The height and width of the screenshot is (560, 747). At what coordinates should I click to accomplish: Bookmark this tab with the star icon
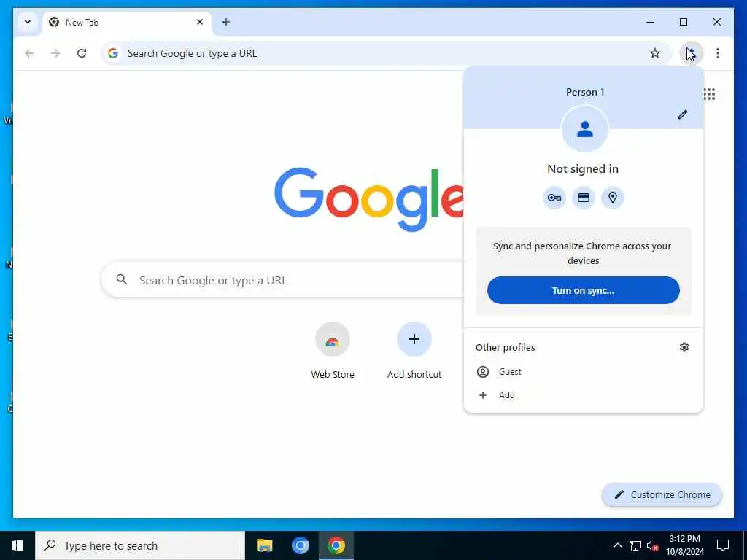[655, 53]
